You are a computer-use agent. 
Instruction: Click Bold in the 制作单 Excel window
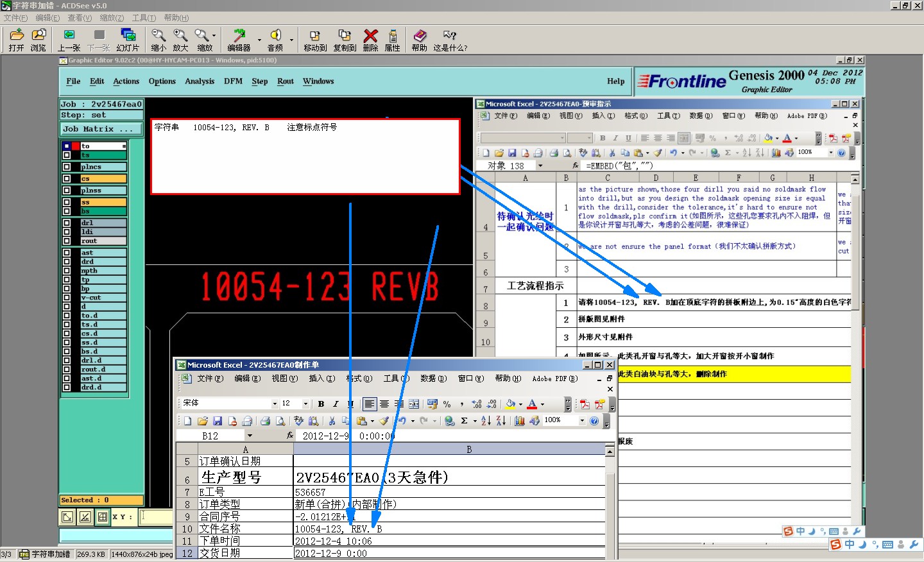(321, 404)
